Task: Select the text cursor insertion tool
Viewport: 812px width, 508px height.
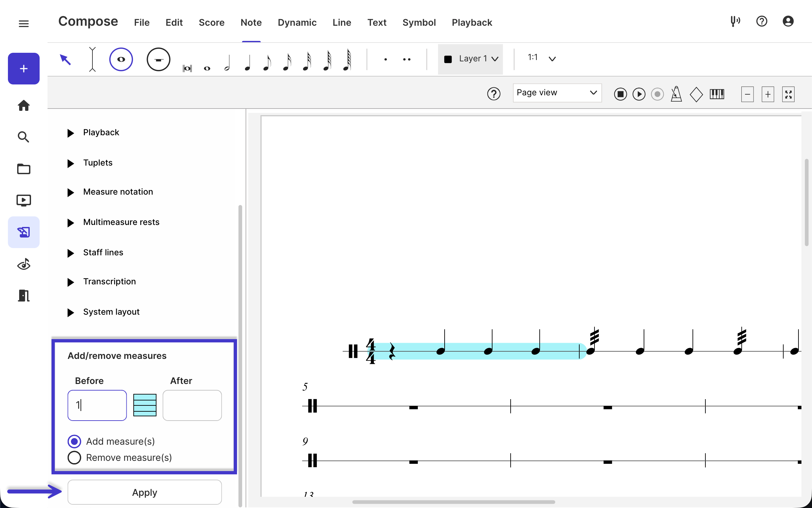Action: pos(92,59)
